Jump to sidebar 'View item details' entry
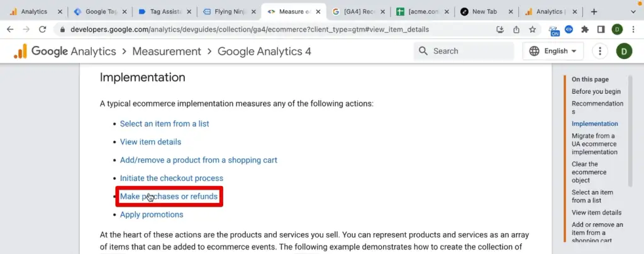 coord(596,213)
